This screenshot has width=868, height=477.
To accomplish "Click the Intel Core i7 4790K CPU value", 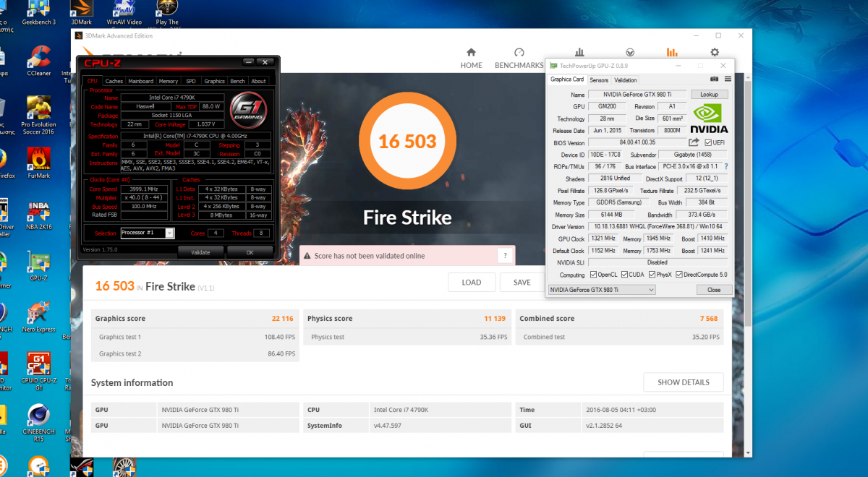I will [x=402, y=410].
